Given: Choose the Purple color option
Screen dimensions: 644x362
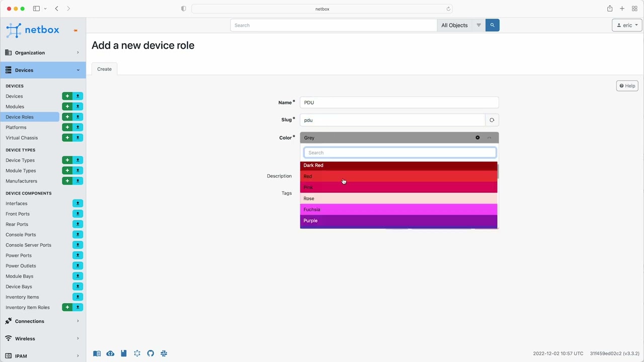Looking at the screenshot, I should 398,221.
